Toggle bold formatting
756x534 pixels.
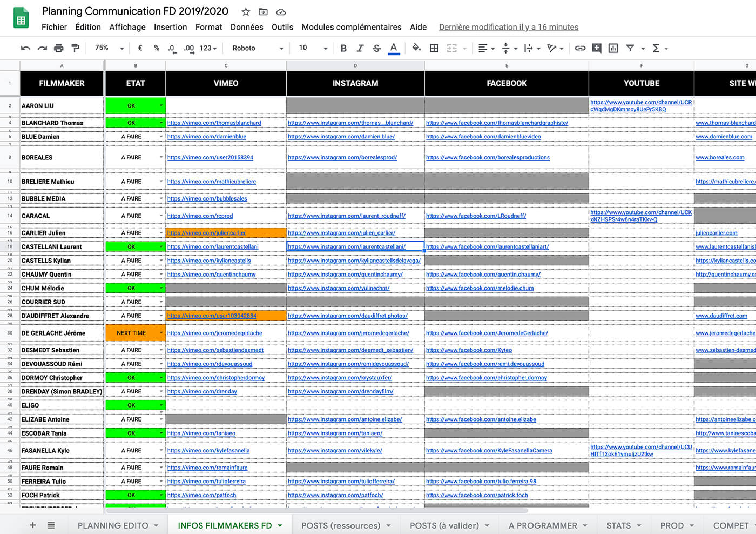343,48
